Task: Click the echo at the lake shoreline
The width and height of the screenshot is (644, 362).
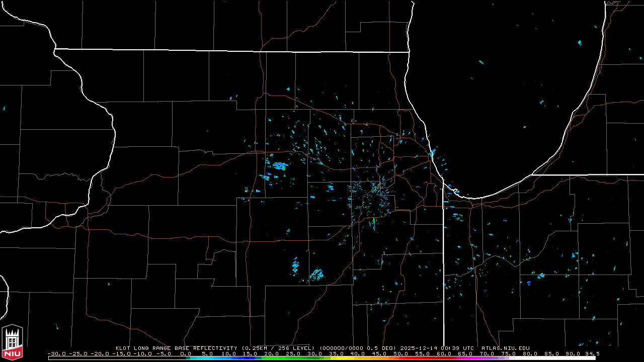Action: tap(432, 151)
